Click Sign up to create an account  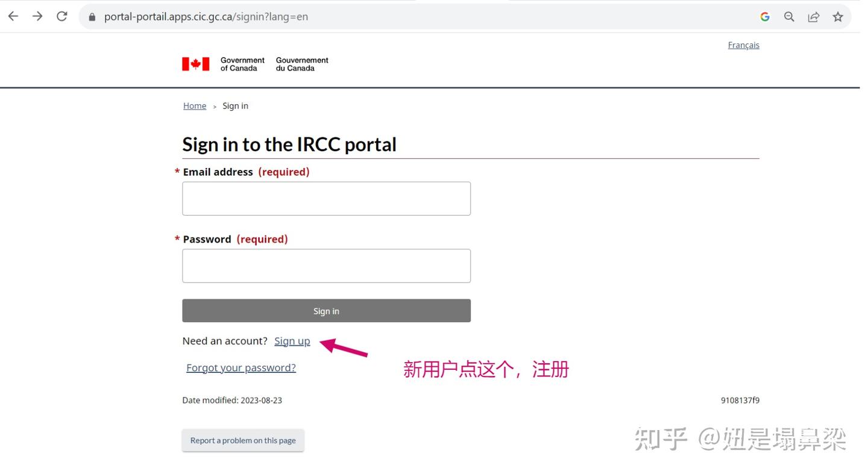tap(292, 341)
